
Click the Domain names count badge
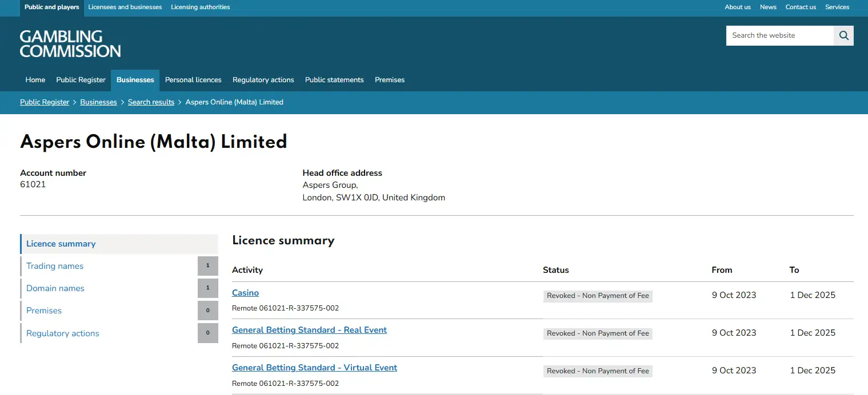point(208,288)
